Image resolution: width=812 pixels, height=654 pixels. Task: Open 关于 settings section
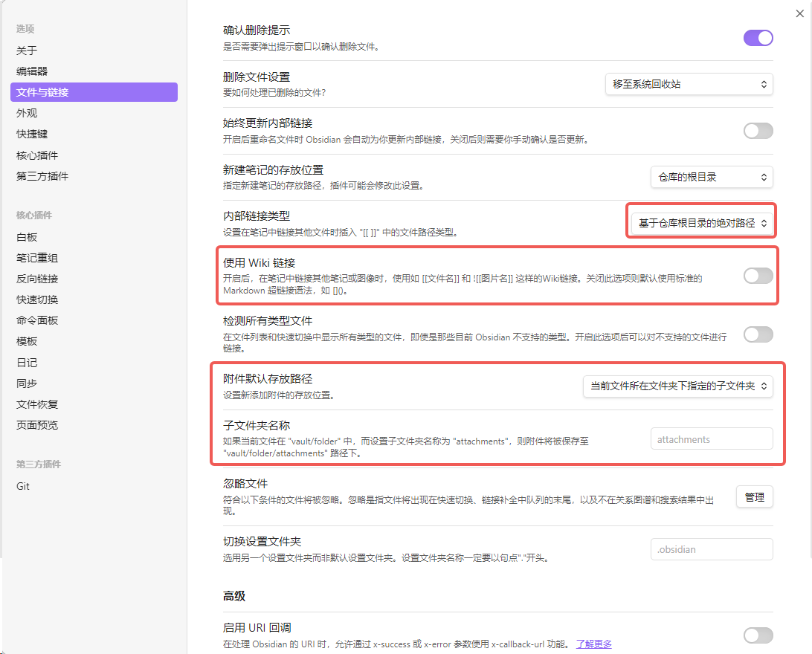94,51
